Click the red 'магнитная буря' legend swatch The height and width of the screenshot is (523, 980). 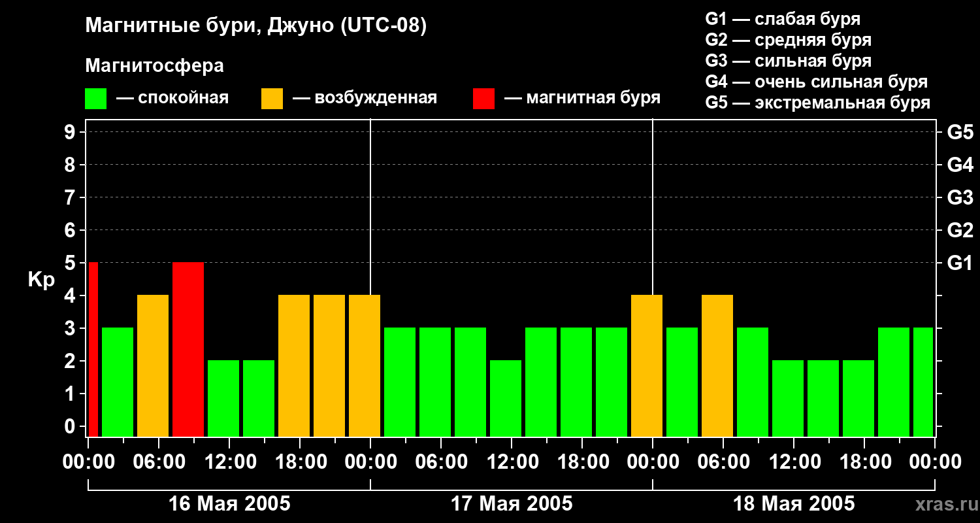tap(483, 99)
